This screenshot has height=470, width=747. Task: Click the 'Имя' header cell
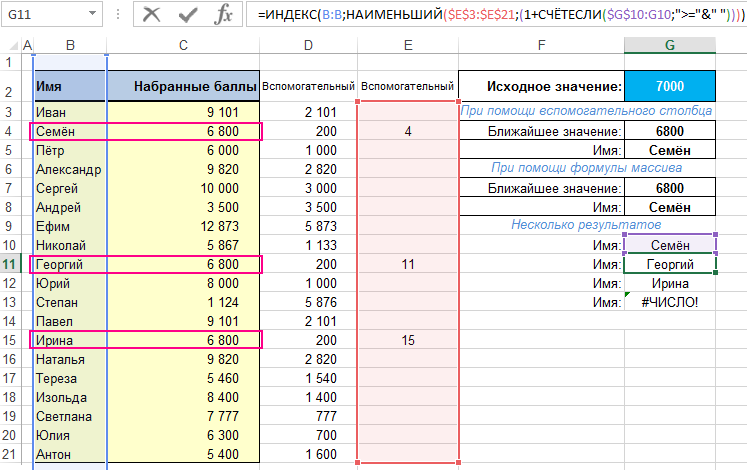pos(70,86)
